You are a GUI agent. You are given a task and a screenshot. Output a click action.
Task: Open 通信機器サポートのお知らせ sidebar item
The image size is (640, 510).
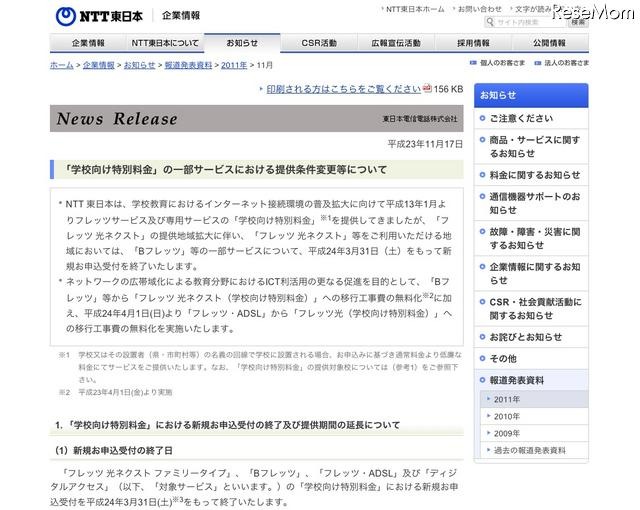(531, 203)
